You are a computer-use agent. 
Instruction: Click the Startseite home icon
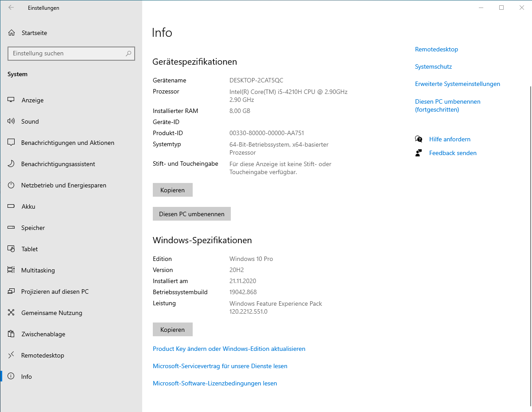(12, 33)
